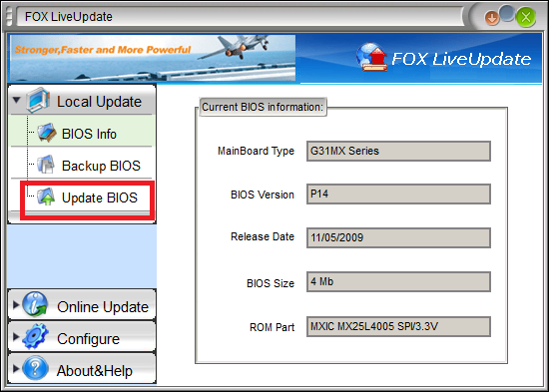Click the FOX LiveUpdate title bar text
The image size is (549, 392).
pyautogui.click(x=69, y=16)
